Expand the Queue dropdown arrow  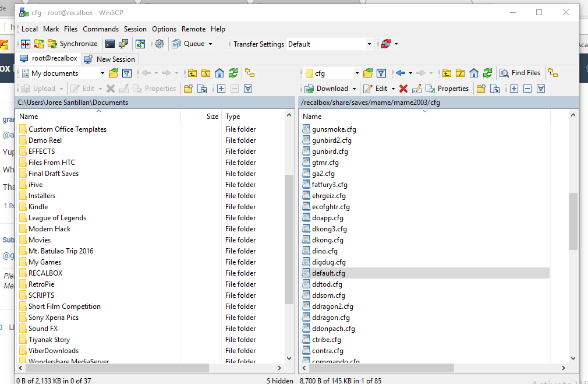tap(210, 44)
